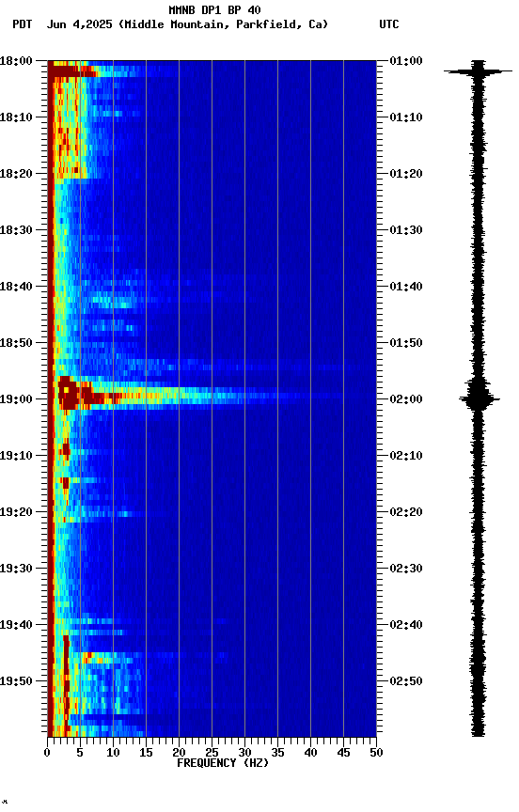Click the 10 Hz frequency axis label
Screen dimensions: 519x812
(113, 753)
